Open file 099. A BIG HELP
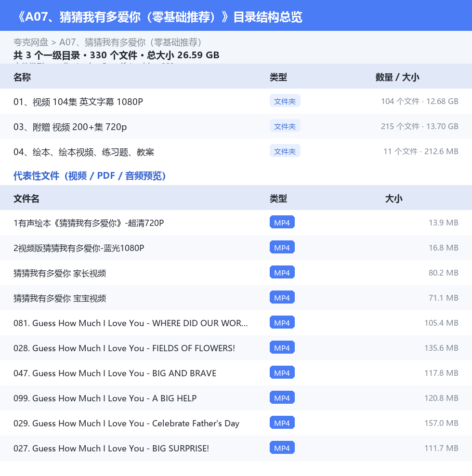472x476 pixels. 105,398
